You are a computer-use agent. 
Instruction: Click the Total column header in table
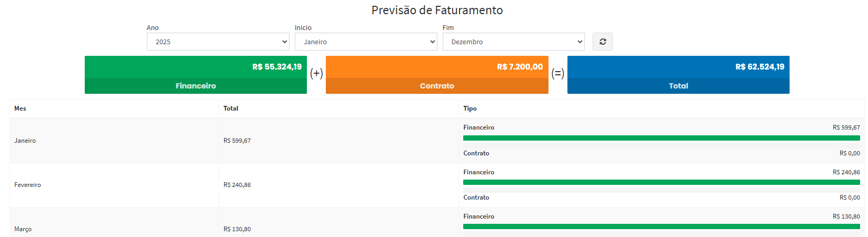coord(231,108)
